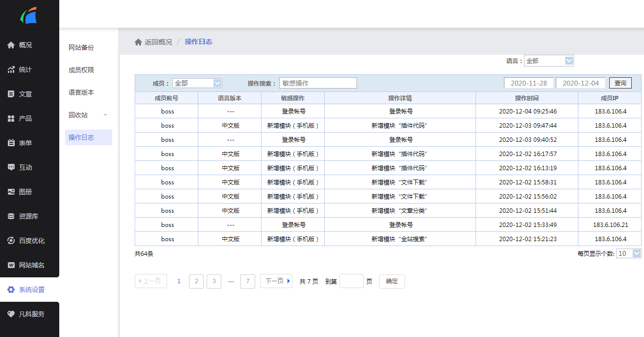Viewport: 644px width, 337px height.
Task: Go to page 2
Action: 196,281
